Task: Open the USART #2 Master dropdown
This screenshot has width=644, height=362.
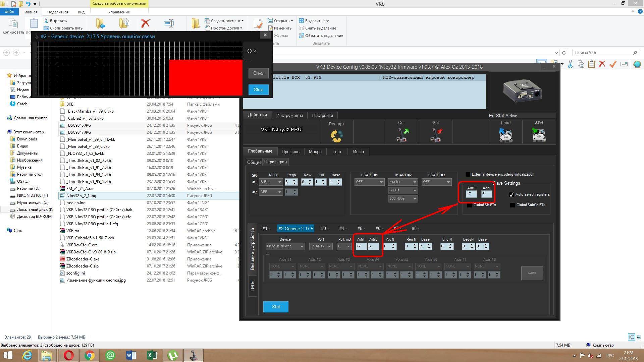Action: (x=403, y=182)
